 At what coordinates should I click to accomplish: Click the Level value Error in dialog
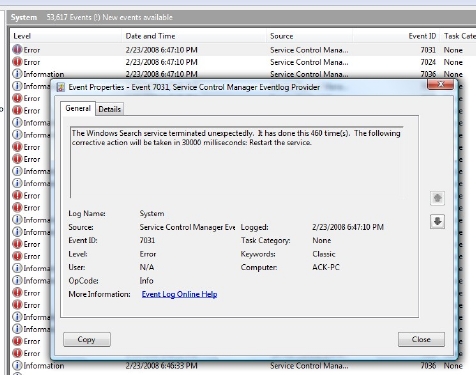tap(148, 254)
